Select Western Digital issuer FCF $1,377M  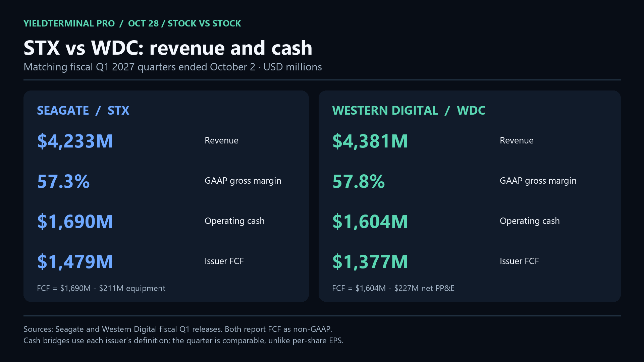[x=370, y=262]
